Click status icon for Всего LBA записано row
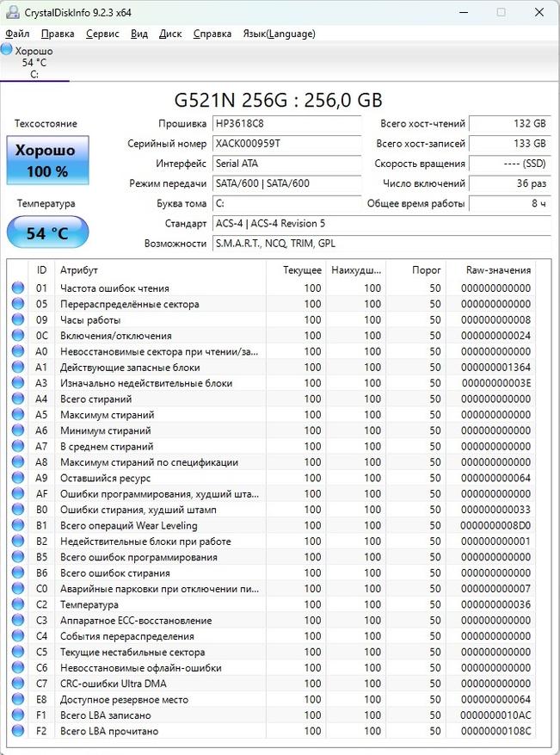The height and width of the screenshot is (755, 560). 18,715
